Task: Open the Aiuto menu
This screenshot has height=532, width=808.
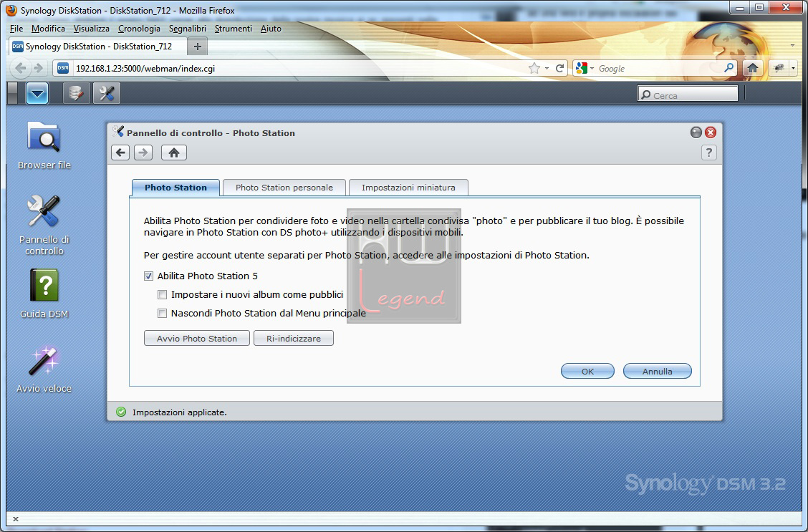Action: coord(271,29)
